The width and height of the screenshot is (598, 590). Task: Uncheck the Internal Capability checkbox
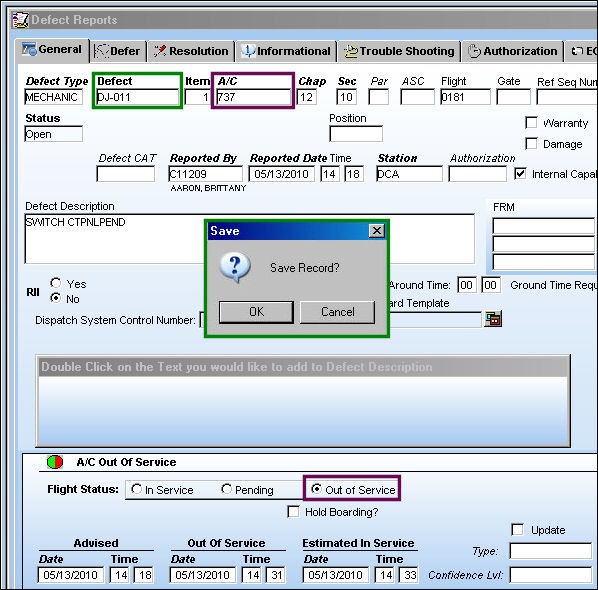(521, 174)
